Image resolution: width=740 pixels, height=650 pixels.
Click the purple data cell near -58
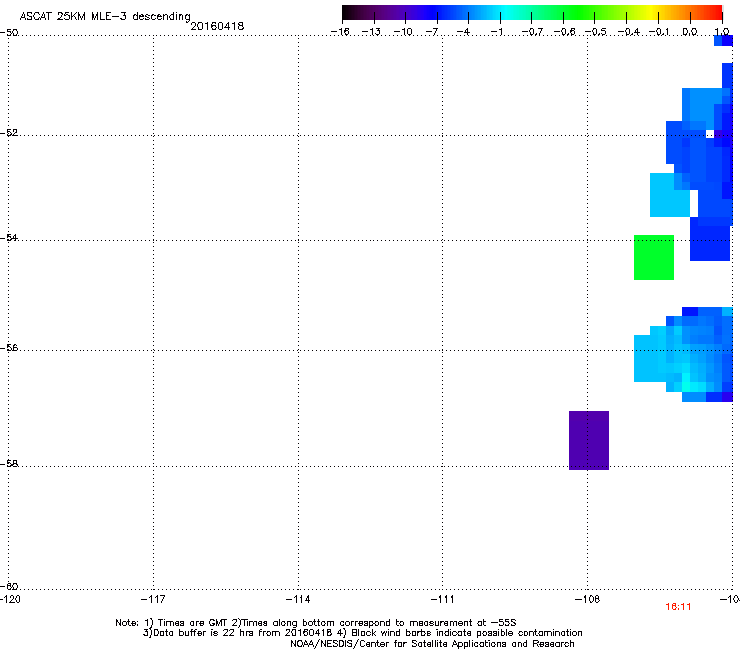(x=589, y=440)
